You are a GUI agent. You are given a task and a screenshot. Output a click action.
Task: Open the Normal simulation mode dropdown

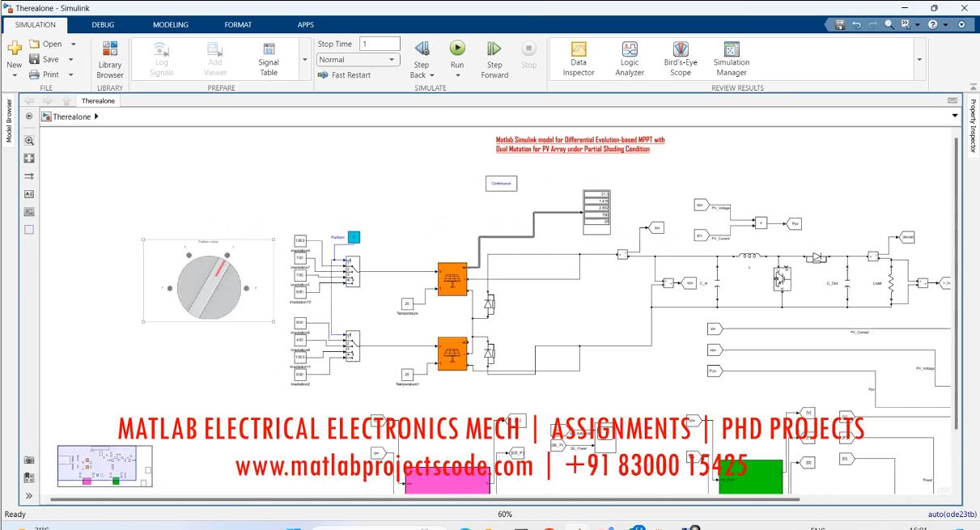pos(358,60)
